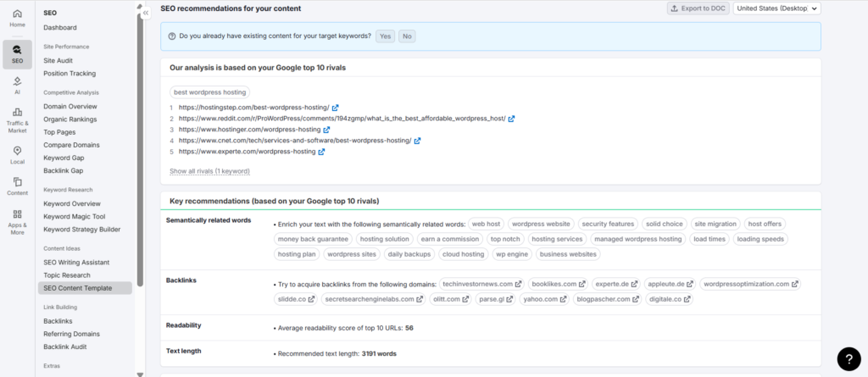This screenshot has height=377, width=868.
Task: Open SEO Writing Assistant
Action: coord(76,263)
